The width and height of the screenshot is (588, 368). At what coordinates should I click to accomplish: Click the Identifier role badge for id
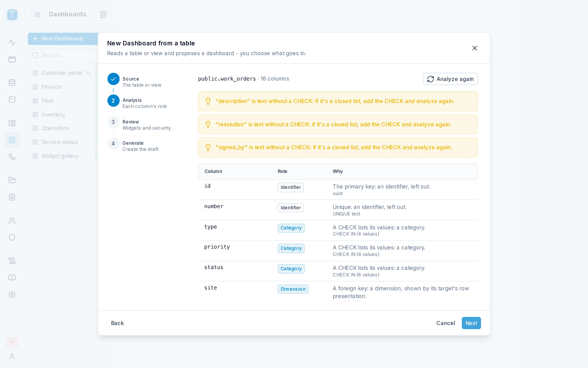pyautogui.click(x=291, y=187)
